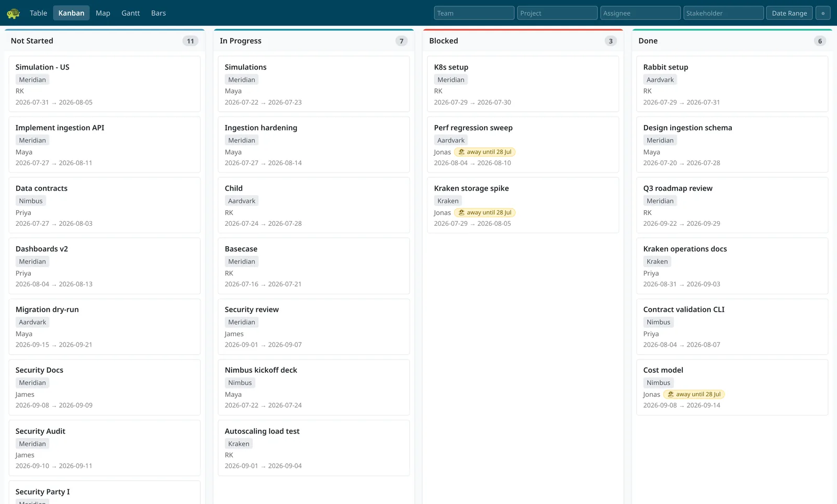Open the Nimbus kickoff deck card

click(x=314, y=387)
